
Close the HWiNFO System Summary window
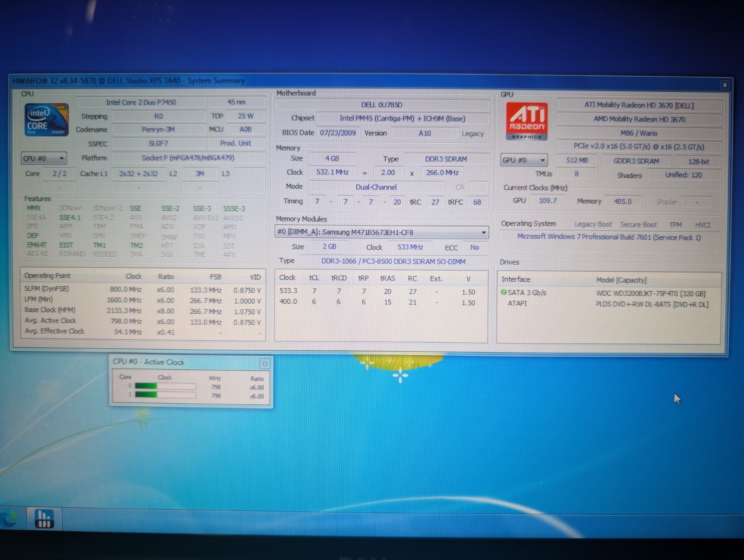[724, 85]
